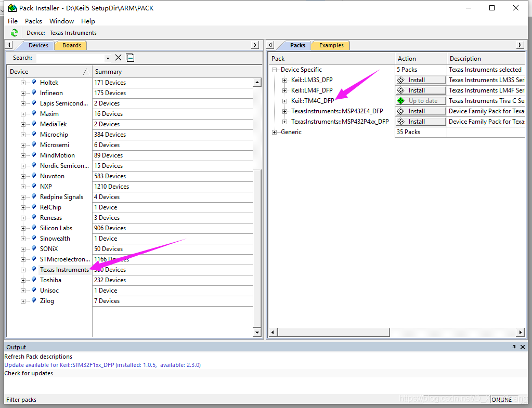The image size is (532, 408).
Task: Expand the Keil::TM4C_DFP pack
Action: [x=284, y=101]
